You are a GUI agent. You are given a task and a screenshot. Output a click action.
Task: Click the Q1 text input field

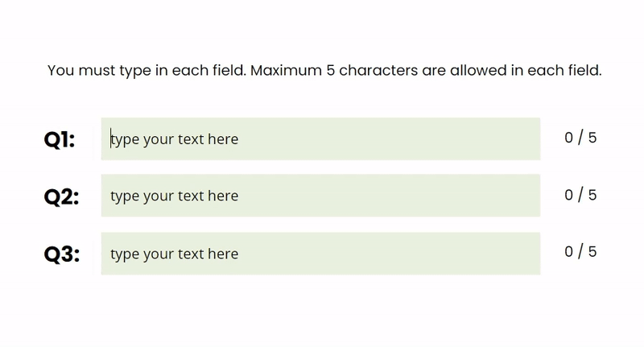(320, 139)
